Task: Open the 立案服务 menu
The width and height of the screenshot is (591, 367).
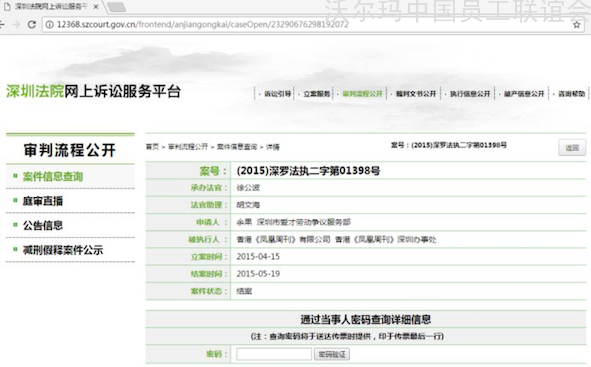Action: (x=317, y=93)
